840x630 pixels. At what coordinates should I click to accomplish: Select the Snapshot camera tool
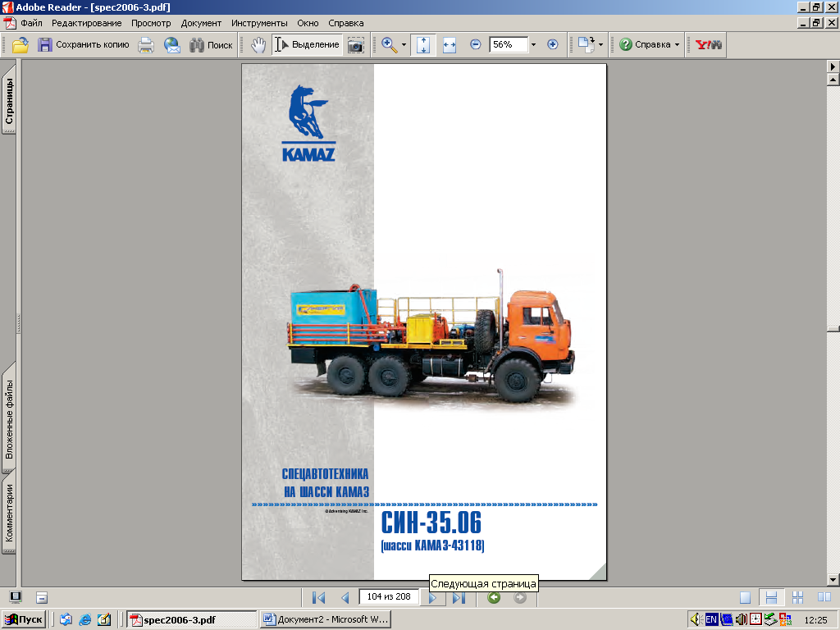tap(356, 45)
